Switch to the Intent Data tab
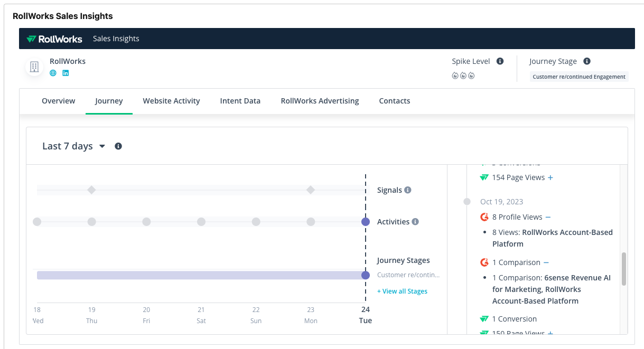644x349 pixels. tap(240, 101)
